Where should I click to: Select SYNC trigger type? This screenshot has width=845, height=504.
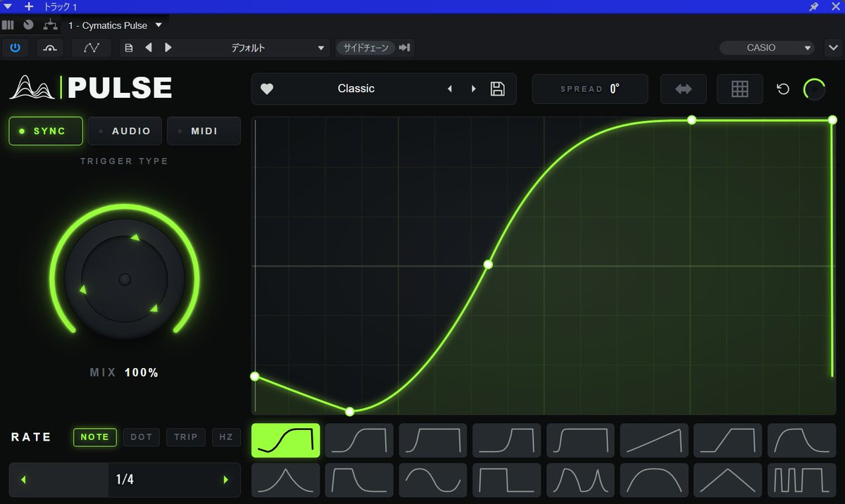46,131
